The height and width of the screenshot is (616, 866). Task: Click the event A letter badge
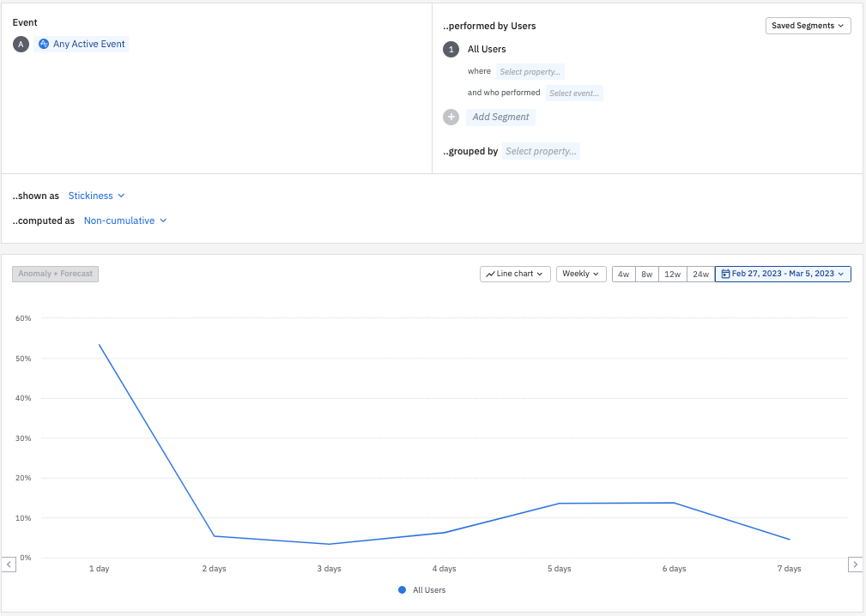(x=21, y=44)
